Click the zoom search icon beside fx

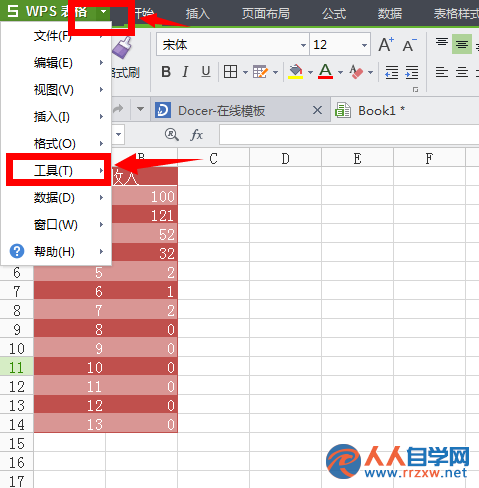click(x=172, y=135)
